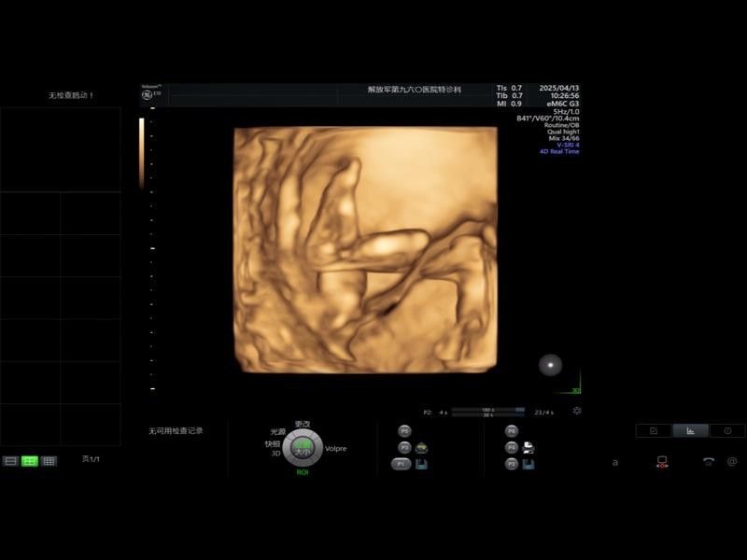Click the phone remote service icon
Viewport: 747px width, 560px height.
709,461
